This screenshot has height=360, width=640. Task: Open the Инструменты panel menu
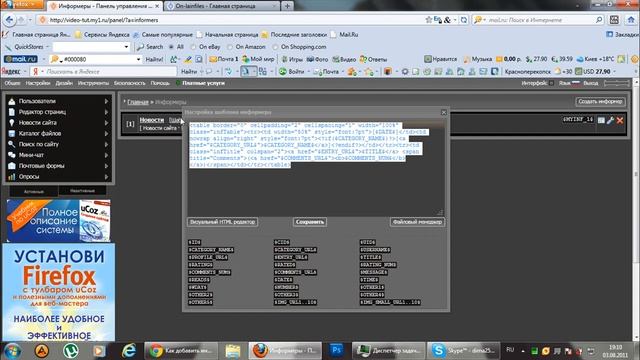(x=93, y=83)
